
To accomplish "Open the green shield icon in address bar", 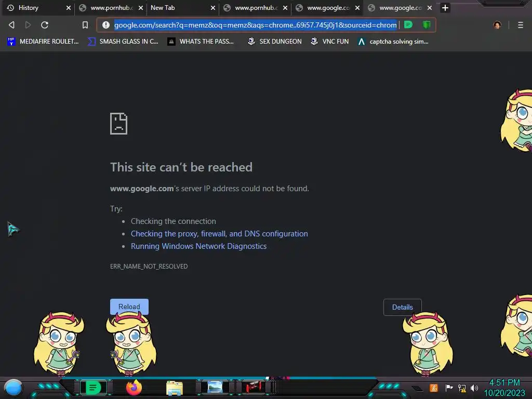I will 427,25.
